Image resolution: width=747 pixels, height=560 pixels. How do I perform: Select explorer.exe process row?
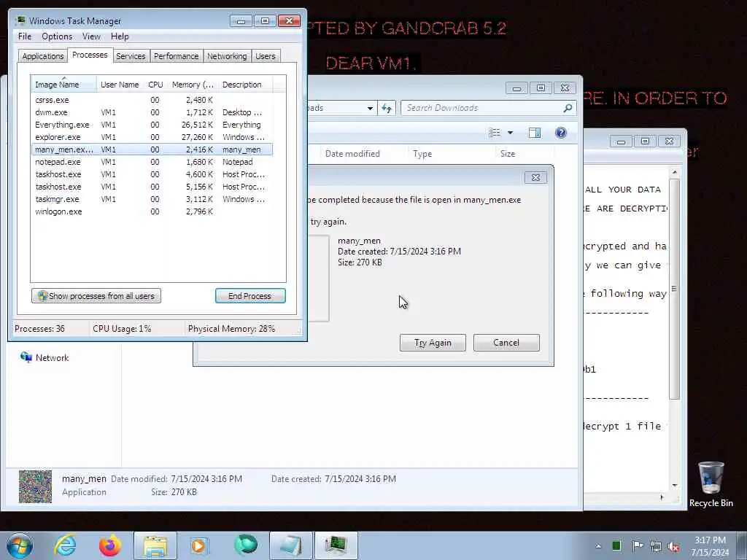(152, 137)
